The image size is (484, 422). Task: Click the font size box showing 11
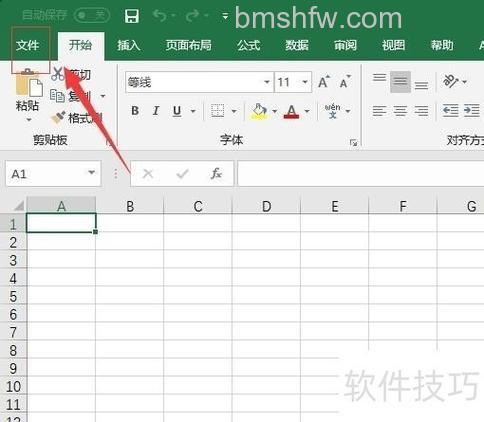[288, 82]
